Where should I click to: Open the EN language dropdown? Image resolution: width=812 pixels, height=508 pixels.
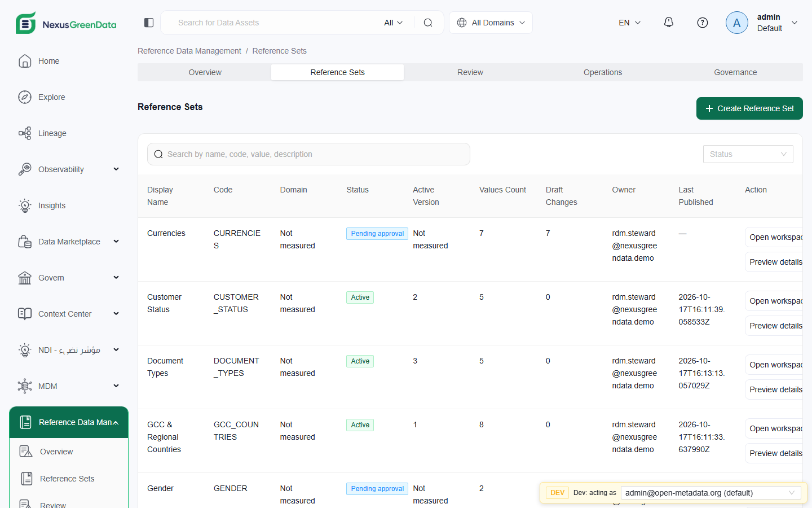630,23
